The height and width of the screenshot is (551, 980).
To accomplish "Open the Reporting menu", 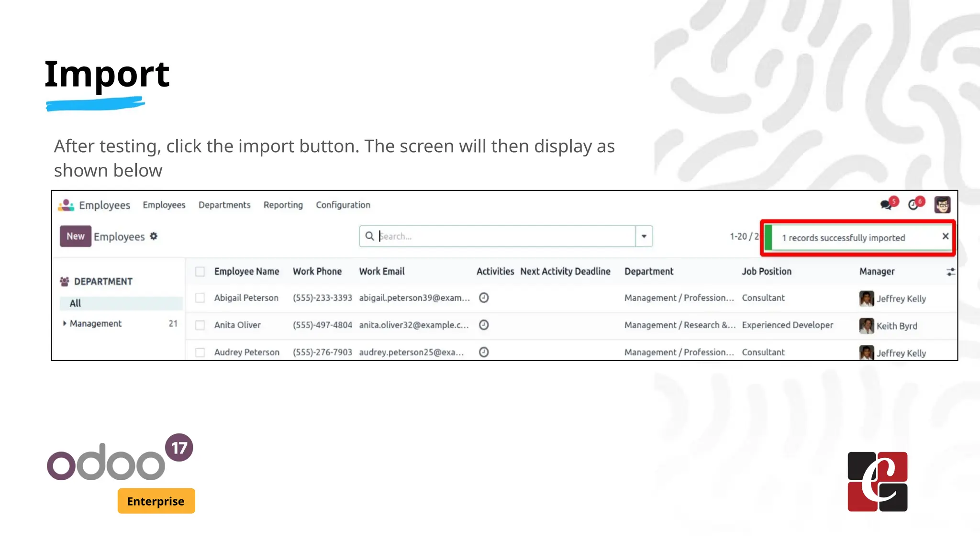I will coord(283,205).
